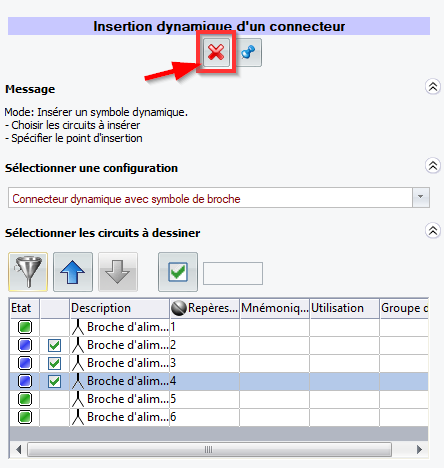444x468 pixels.
Task: Click green state icon of pin 1
Action: tap(25, 327)
